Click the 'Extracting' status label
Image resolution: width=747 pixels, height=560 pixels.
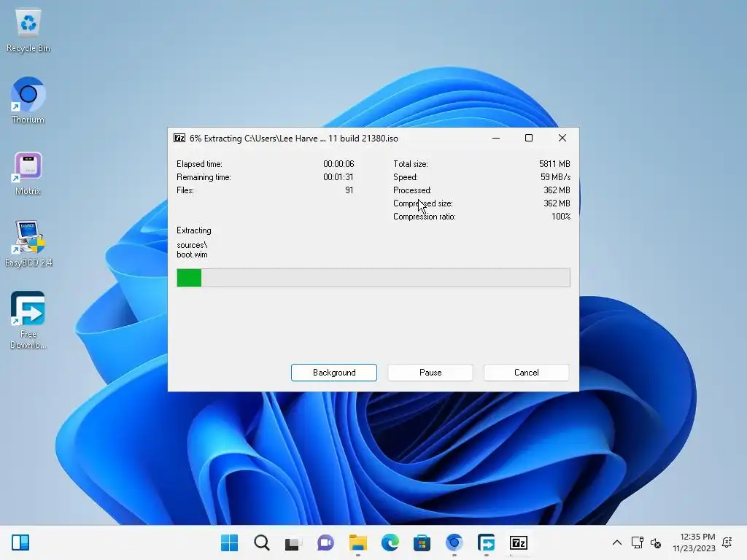coord(193,230)
